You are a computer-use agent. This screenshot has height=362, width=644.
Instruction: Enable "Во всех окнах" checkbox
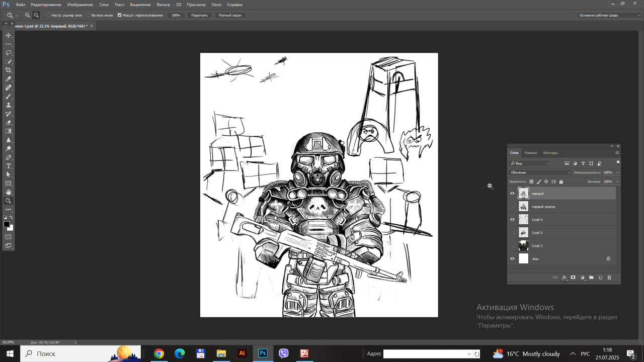click(89, 15)
